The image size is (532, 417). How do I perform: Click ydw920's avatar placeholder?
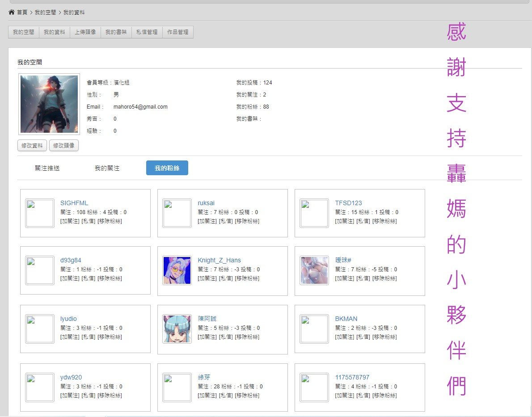40,387
